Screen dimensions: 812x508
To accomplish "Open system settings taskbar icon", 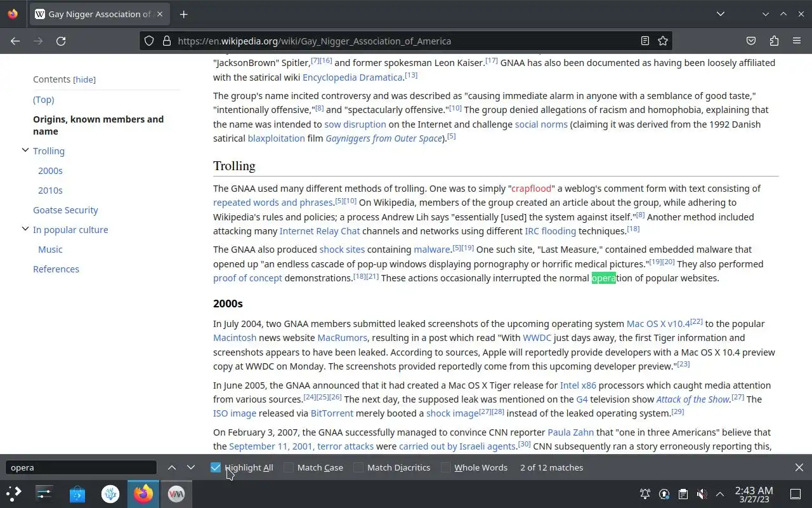I will point(44,493).
